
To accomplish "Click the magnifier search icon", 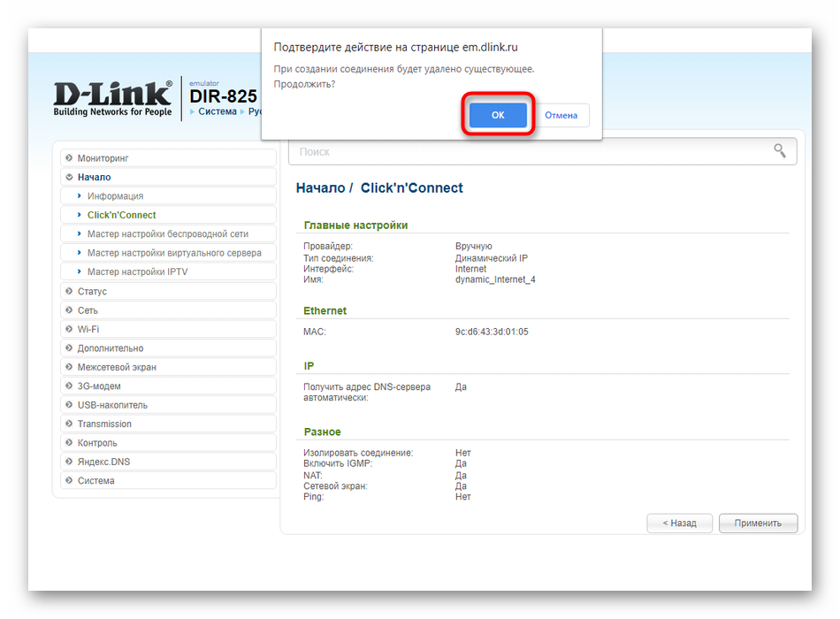I will pos(779,151).
